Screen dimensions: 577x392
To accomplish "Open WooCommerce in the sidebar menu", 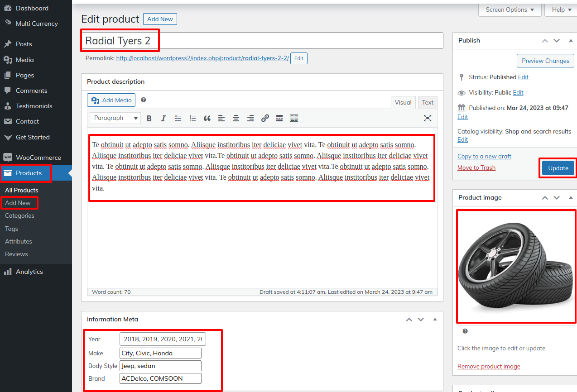I will (38, 158).
